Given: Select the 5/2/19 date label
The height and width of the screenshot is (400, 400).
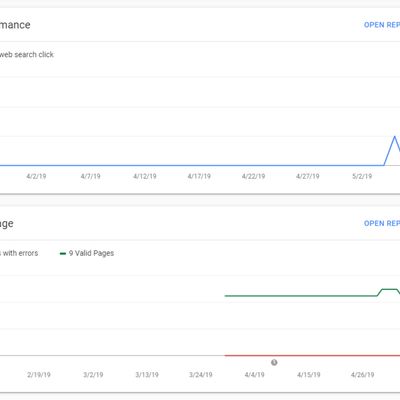Looking at the screenshot, I should click(x=362, y=176).
